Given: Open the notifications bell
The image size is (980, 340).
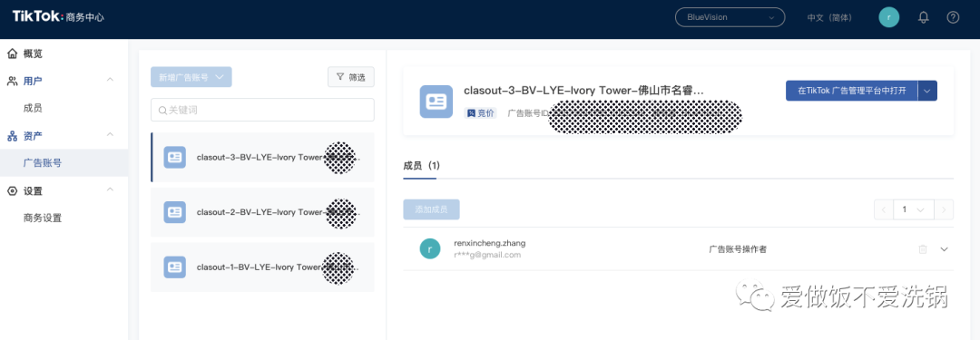Looking at the screenshot, I should click(x=923, y=17).
